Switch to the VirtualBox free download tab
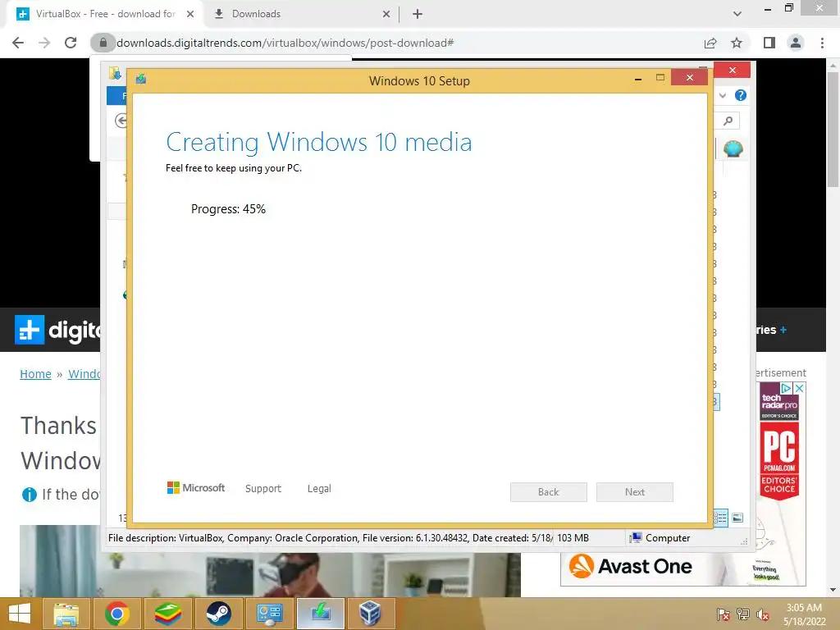The image size is (840, 630). 104,14
